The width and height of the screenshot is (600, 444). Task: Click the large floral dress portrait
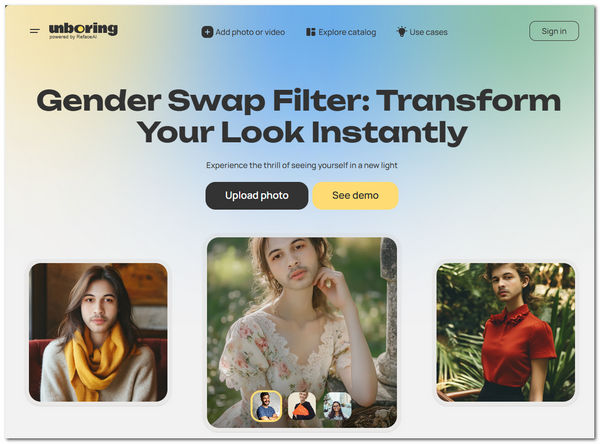(302, 332)
